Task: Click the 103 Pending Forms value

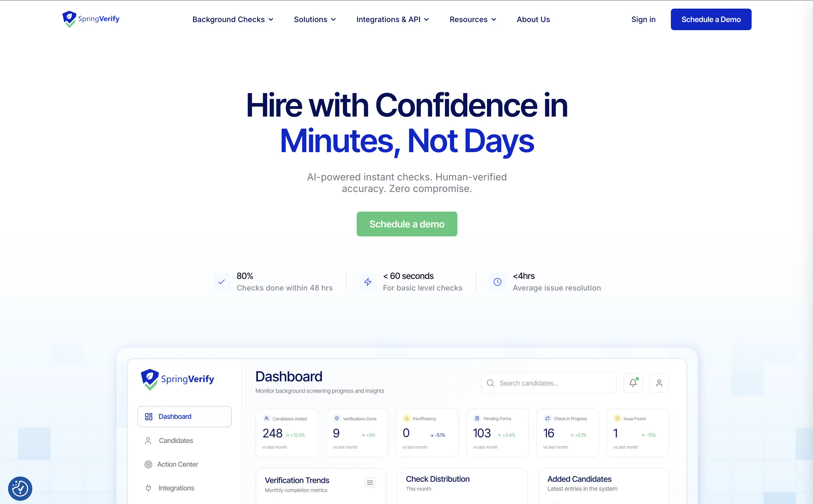Action: point(482,433)
